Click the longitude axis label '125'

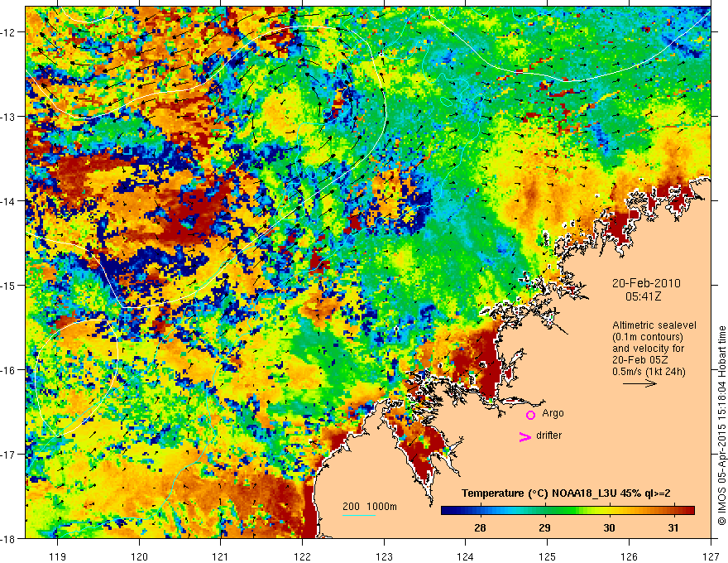[x=547, y=556]
